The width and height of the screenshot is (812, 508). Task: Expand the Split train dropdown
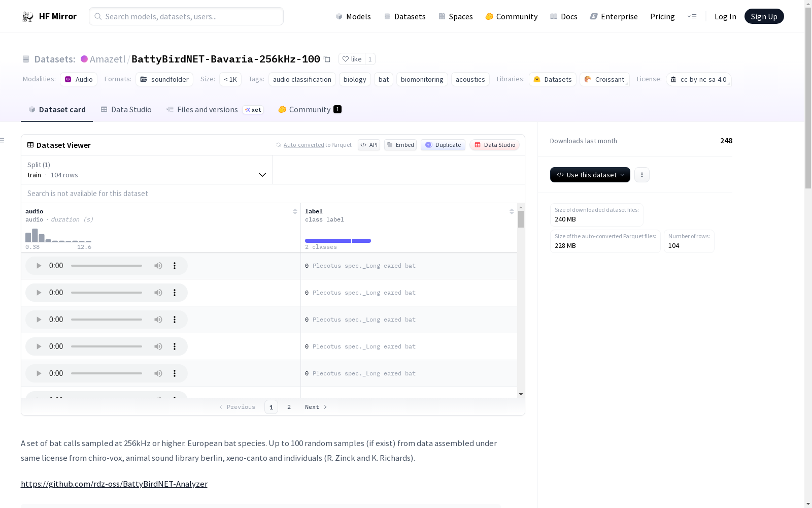point(147,170)
